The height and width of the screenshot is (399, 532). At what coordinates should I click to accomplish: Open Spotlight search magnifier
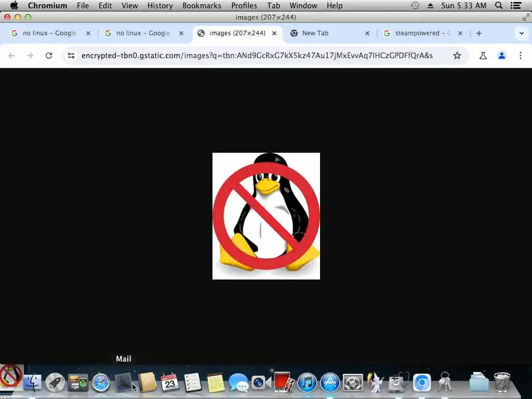tap(499, 6)
